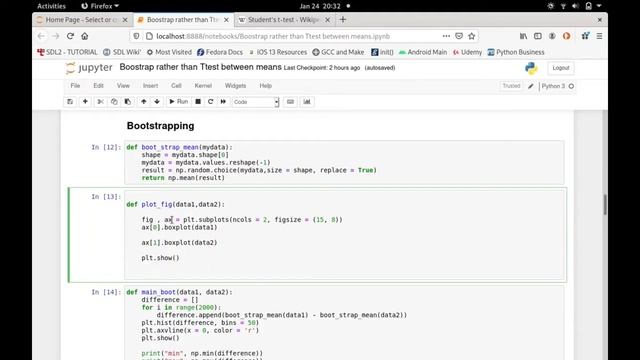Paste cells below icon in the toolbar
Image resolution: width=640 pixels, height=360 pixels.
click(x=128, y=102)
